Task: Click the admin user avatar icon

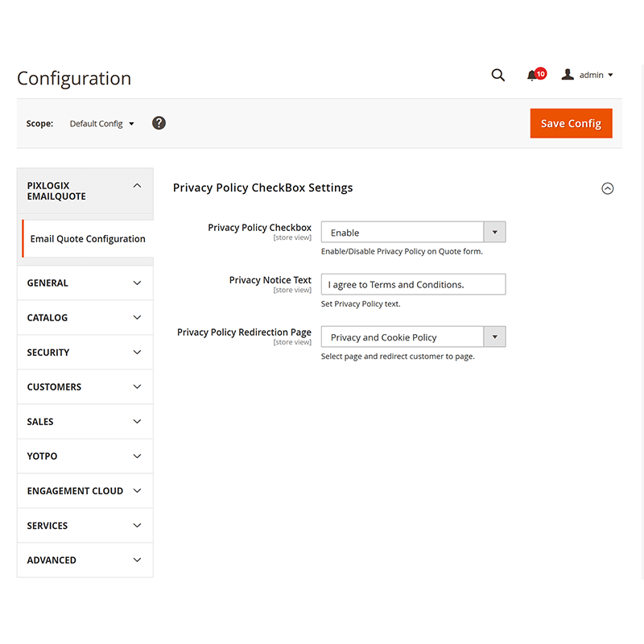Action: (568, 74)
